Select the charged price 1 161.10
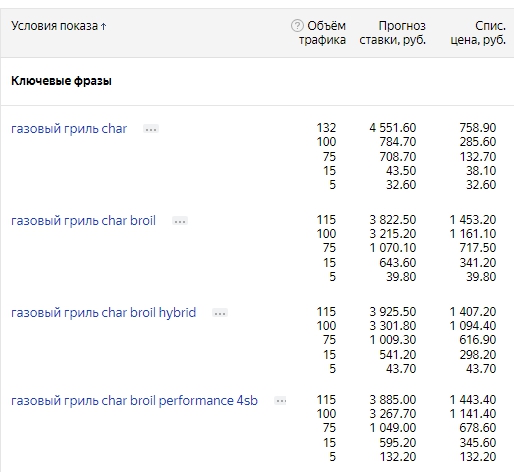514x472 pixels. (x=473, y=234)
